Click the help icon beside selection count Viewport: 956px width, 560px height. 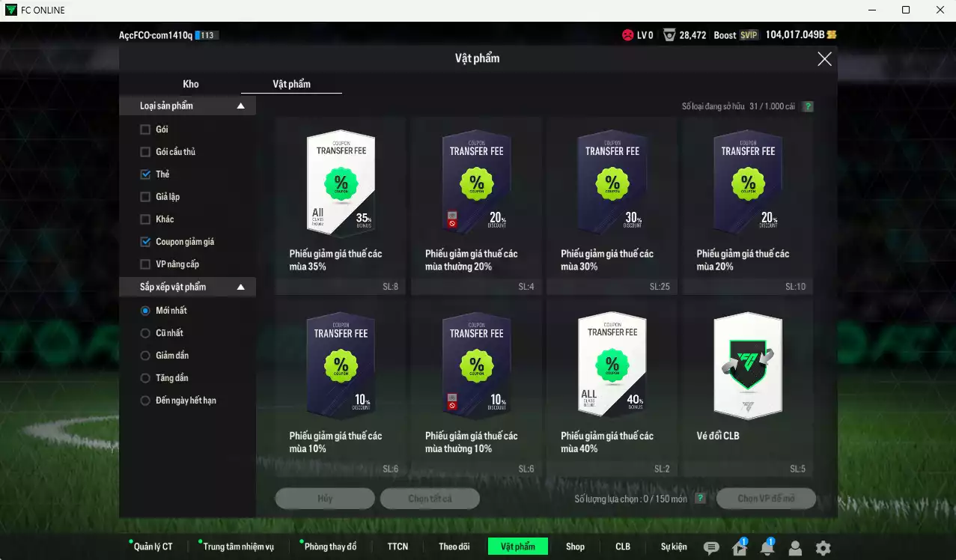tap(700, 499)
